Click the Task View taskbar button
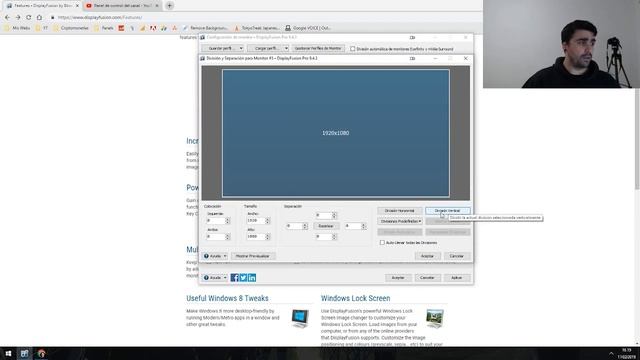 click(24, 353)
